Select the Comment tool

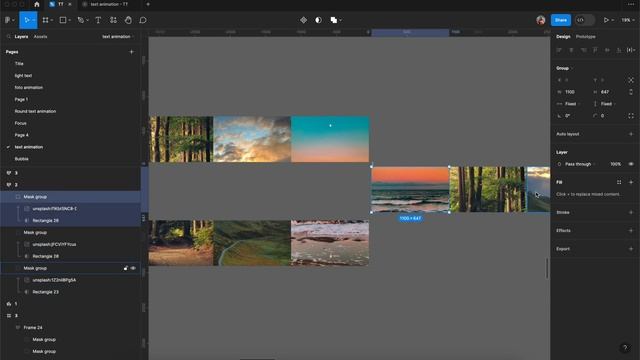(143, 20)
